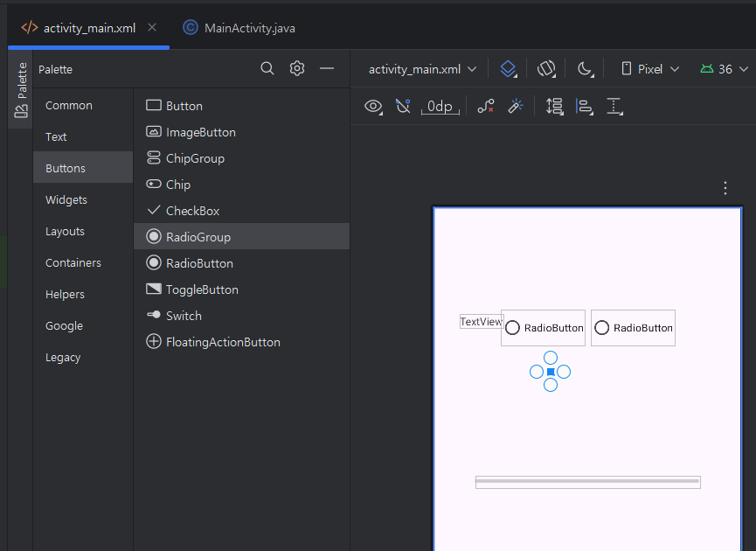This screenshot has height=551, width=756.
Task: Open the Layouts palette category
Action: (x=83, y=231)
